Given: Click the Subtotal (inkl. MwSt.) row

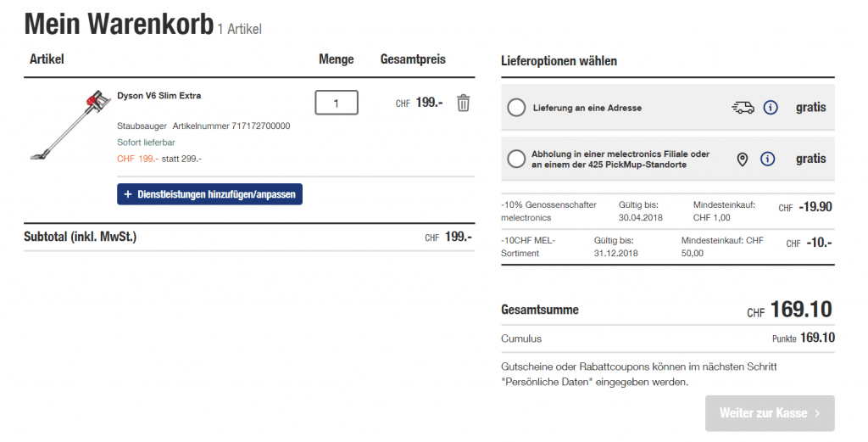Looking at the screenshot, I should point(249,237).
